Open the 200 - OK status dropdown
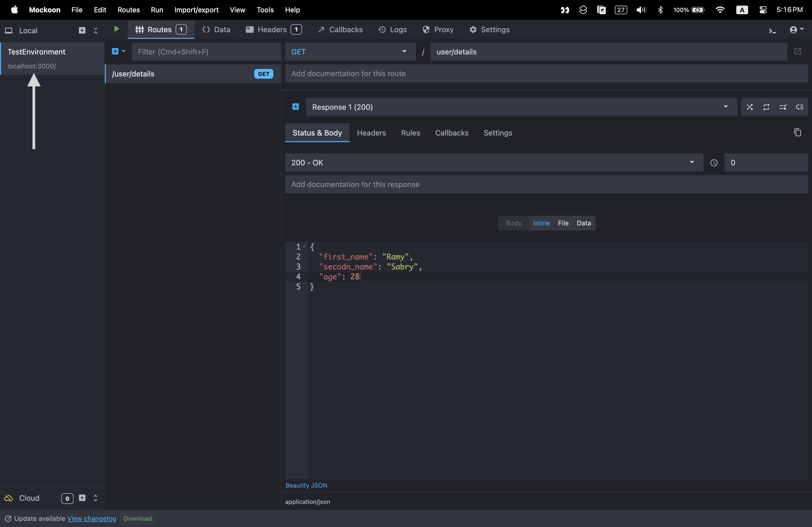This screenshot has width=812, height=527. point(494,163)
